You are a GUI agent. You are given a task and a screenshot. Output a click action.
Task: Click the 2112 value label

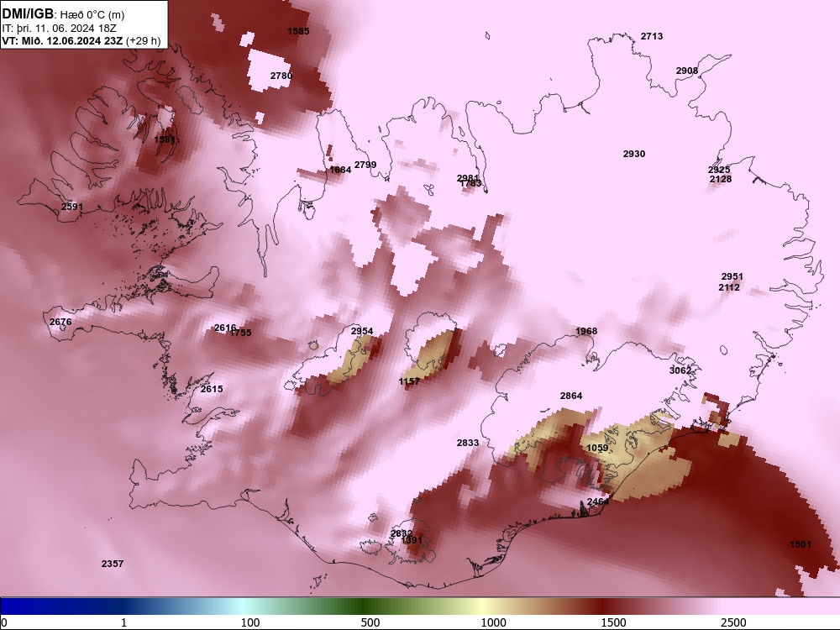tap(729, 287)
